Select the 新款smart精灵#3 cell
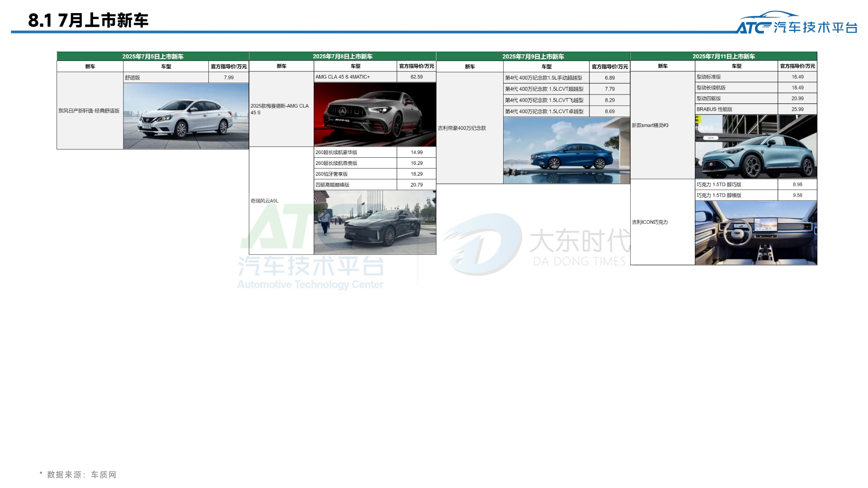 (x=663, y=125)
